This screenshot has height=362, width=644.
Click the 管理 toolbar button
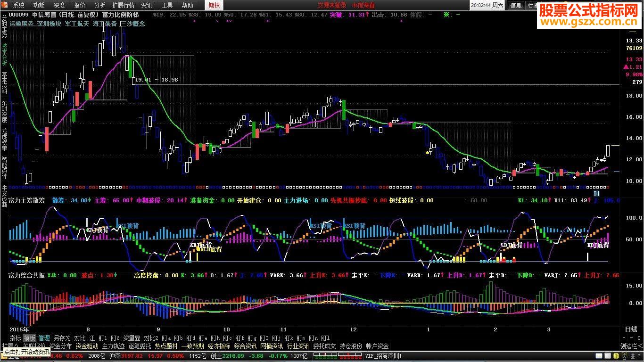[x=44, y=338]
